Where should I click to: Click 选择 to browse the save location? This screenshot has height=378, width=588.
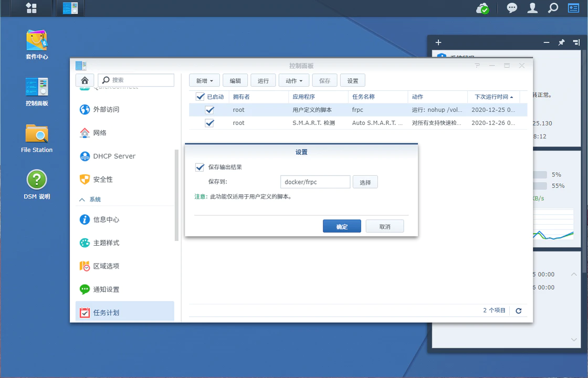point(365,182)
